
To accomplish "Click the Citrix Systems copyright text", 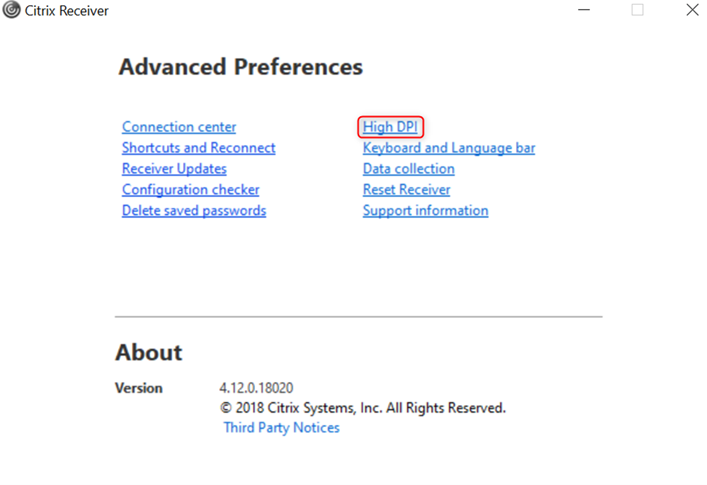I will (363, 408).
